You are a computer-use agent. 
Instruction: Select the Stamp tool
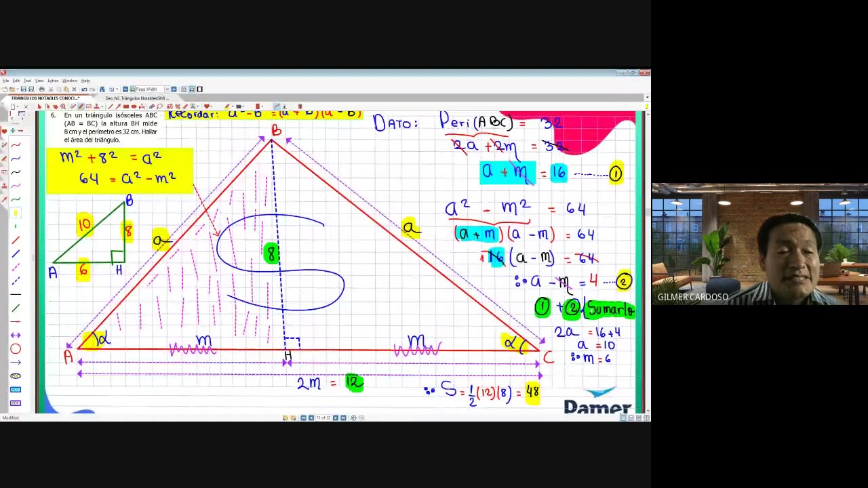pos(96,106)
